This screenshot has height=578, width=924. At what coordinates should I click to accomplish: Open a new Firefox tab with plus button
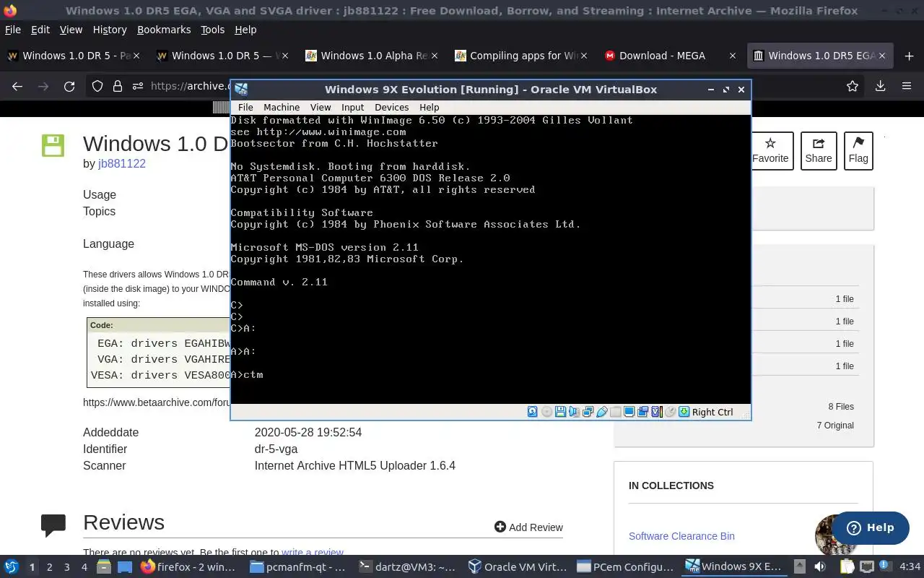(909, 56)
